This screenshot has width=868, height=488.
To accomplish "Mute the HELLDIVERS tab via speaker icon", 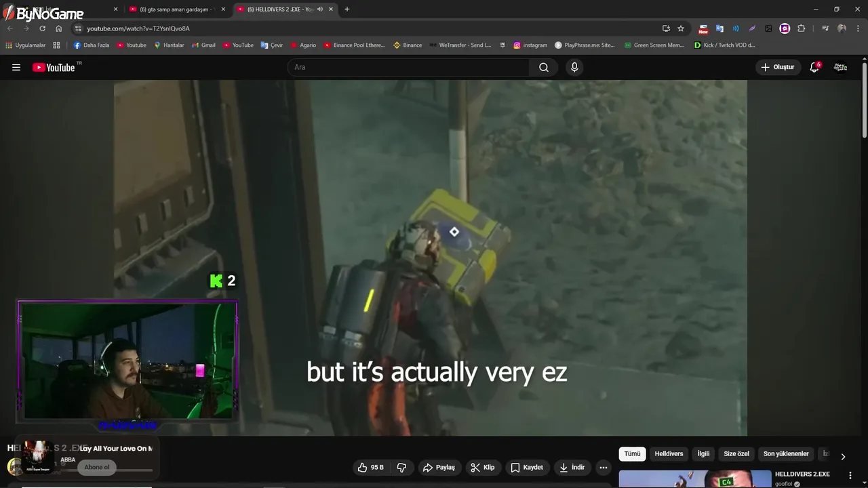I will [319, 9].
